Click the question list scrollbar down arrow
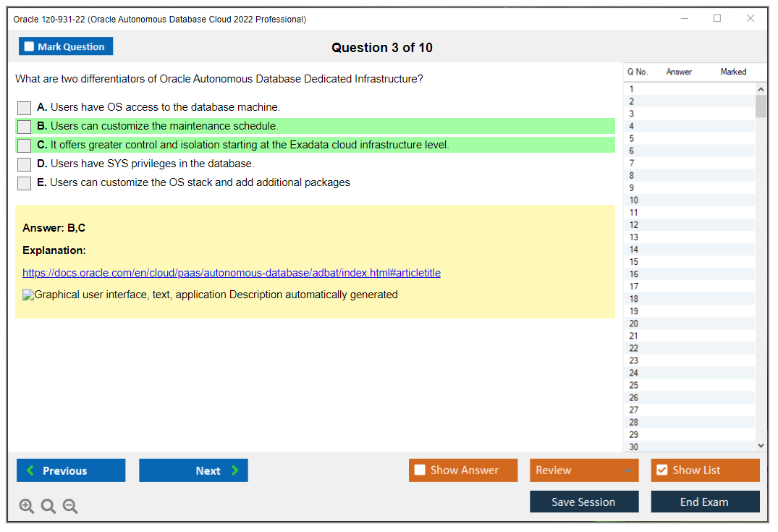This screenshot has width=778, height=532. (761, 445)
